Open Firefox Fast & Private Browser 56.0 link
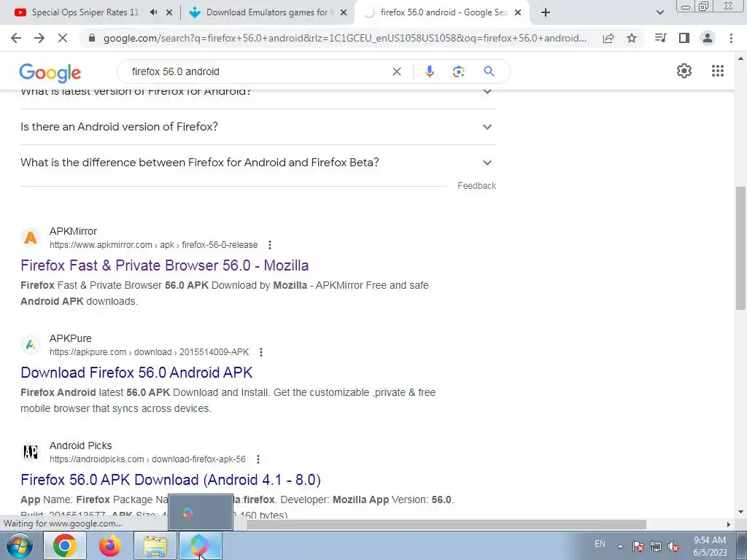747x560 pixels. pyautogui.click(x=164, y=265)
